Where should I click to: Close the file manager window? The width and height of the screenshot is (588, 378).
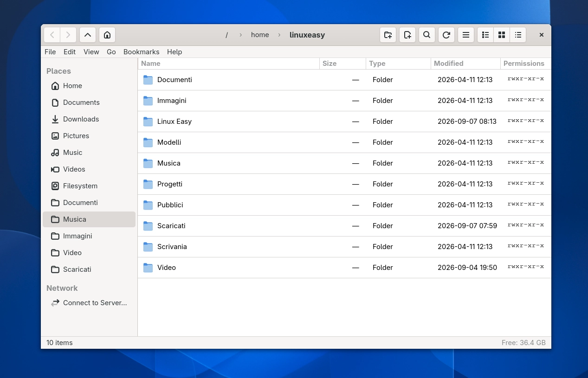541,35
